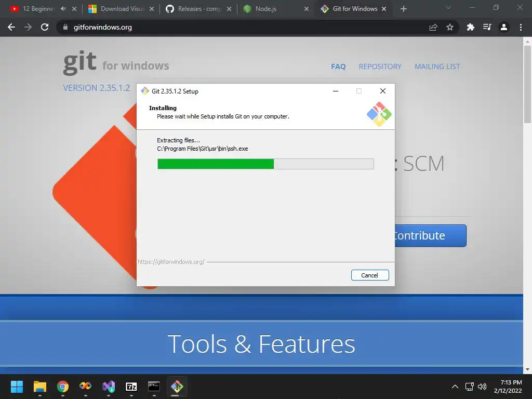This screenshot has height=399, width=532.
Task: Click the https://gitforwindows.org/ text in setup
Action: pyautogui.click(x=171, y=262)
